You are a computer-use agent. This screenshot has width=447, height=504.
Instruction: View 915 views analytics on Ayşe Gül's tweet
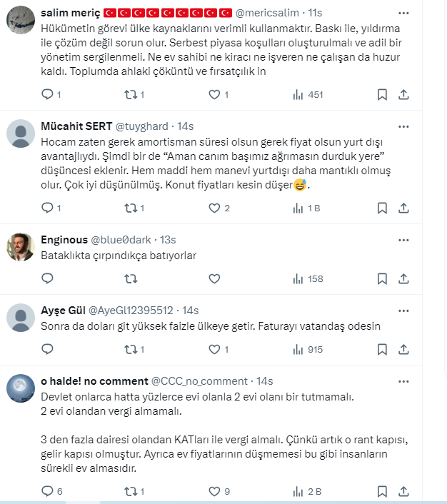306,349
